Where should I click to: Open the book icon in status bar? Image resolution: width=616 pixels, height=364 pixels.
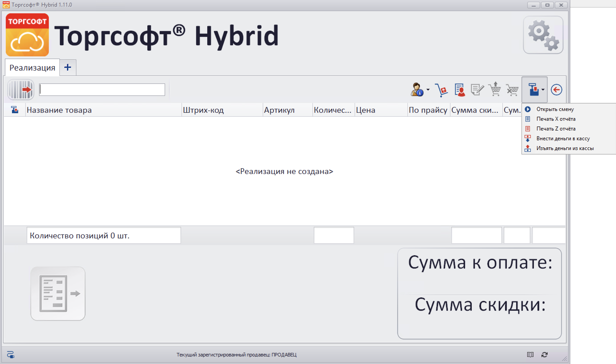pyautogui.click(x=530, y=355)
